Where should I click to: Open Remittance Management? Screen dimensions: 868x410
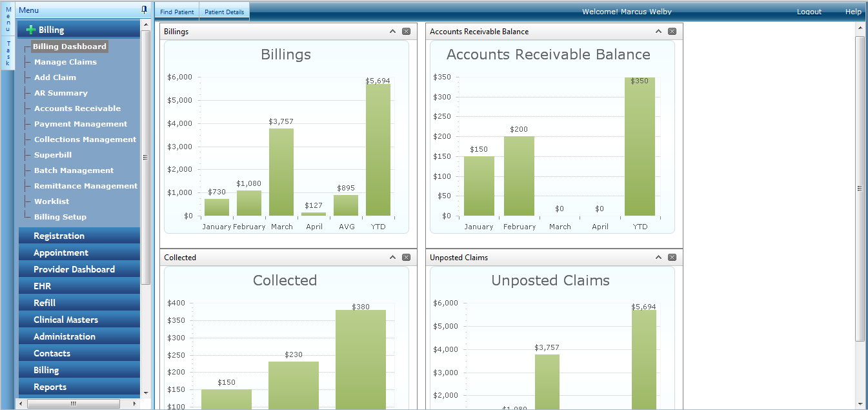[86, 186]
